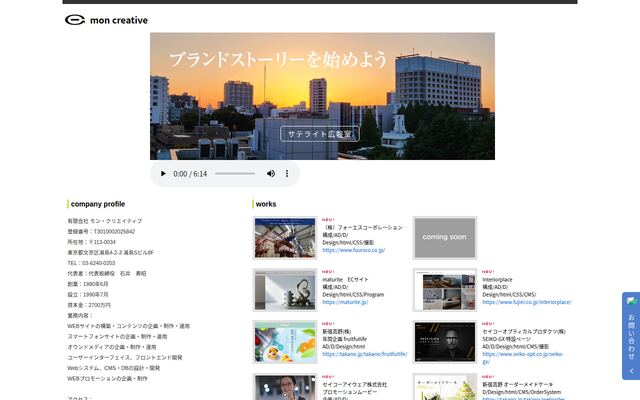This screenshot has height=400, width=640.
Task: Click the company profile heading
Action: (98, 204)
